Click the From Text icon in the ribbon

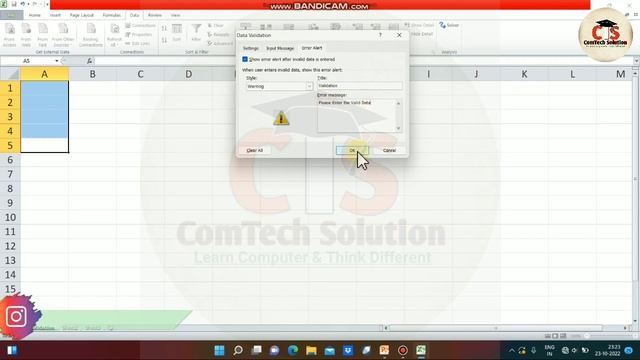coord(42,35)
